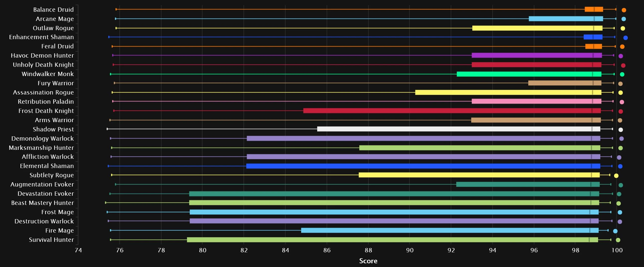Select the Fury Warrior label
The height and width of the screenshot is (267, 644).
click(x=56, y=83)
